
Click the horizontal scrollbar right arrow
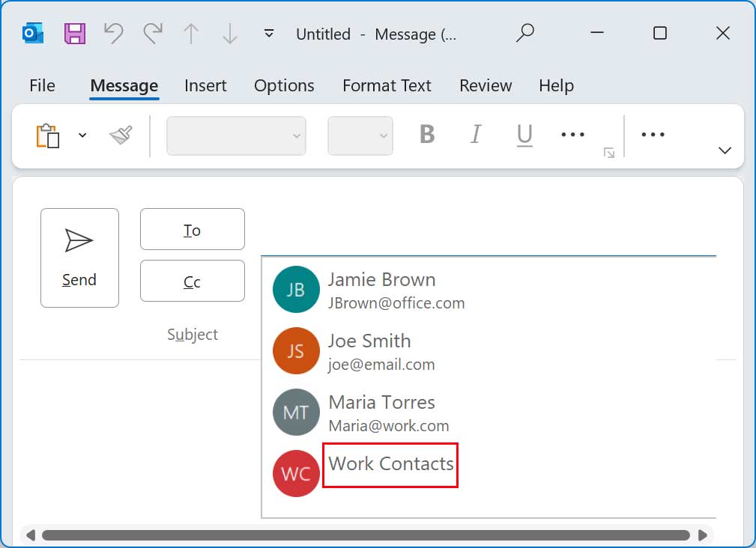coord(704,535)
